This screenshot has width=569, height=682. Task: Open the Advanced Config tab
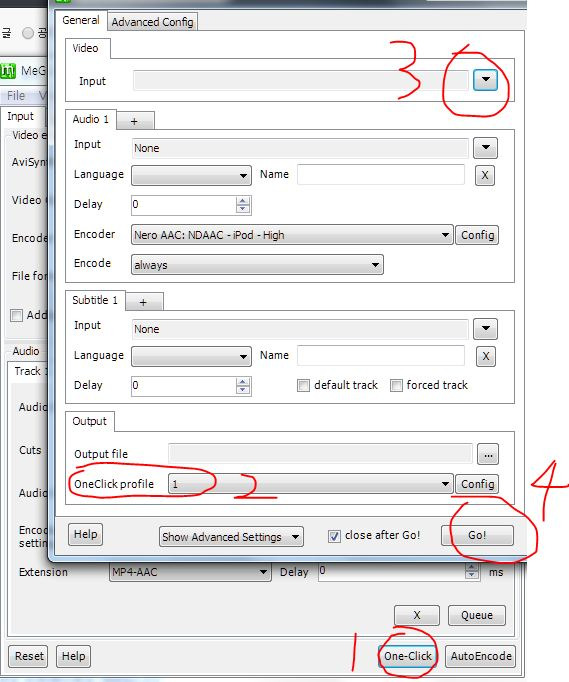[x=152, y=22]
